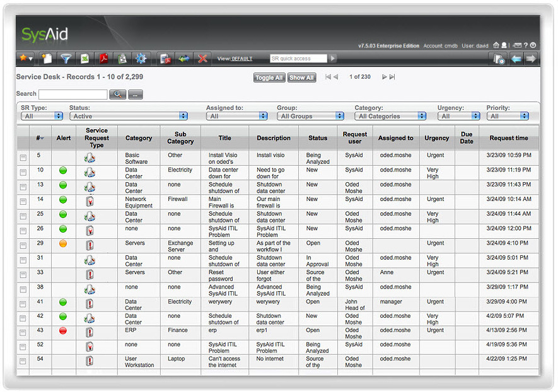Click the Show All button

pos(301,78)
